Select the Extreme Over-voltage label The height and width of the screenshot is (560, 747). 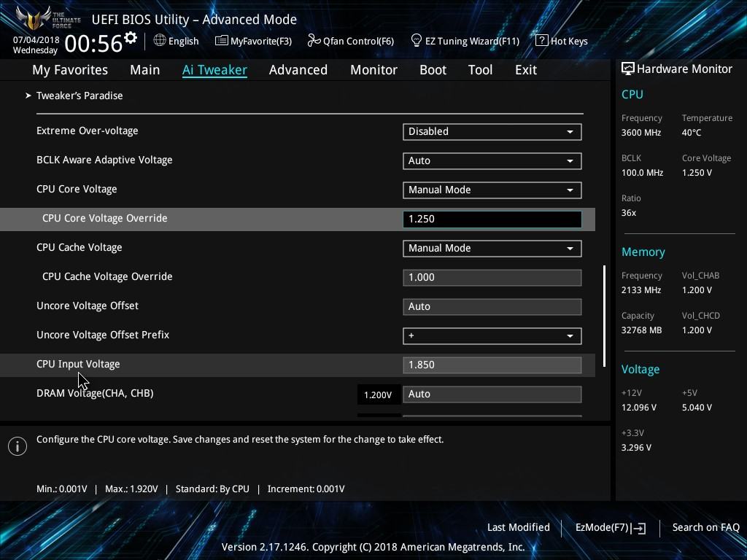(x=88, y=131)
